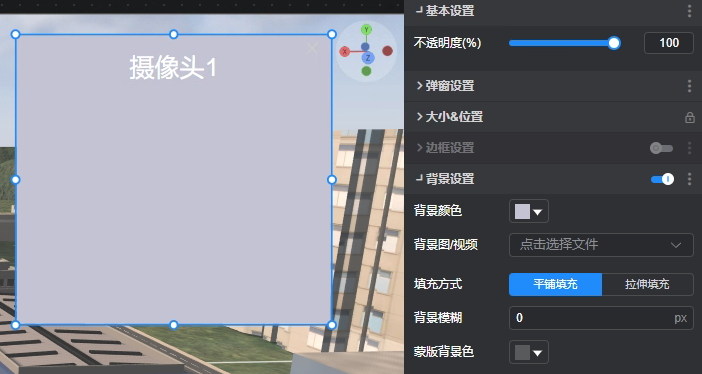Click the blue Z axis gizmo handle

(x=368, y=58)
